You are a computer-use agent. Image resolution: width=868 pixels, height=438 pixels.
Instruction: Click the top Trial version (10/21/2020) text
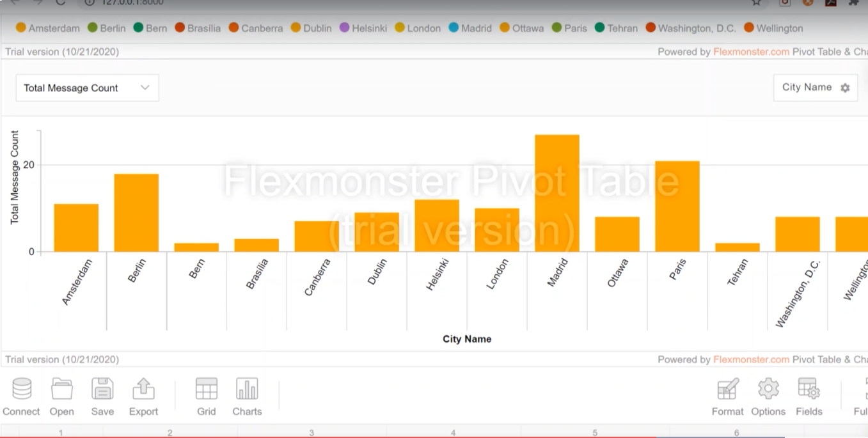point(62,52)
